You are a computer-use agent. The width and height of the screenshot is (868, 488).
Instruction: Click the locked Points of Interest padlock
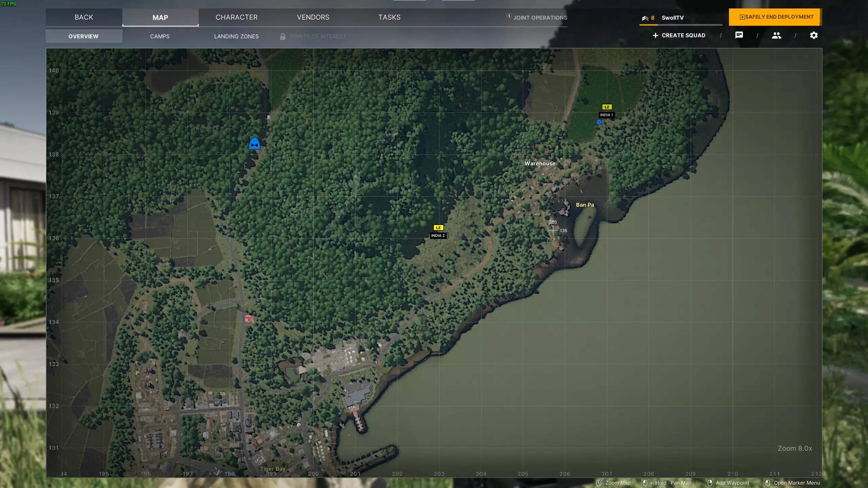282,36
